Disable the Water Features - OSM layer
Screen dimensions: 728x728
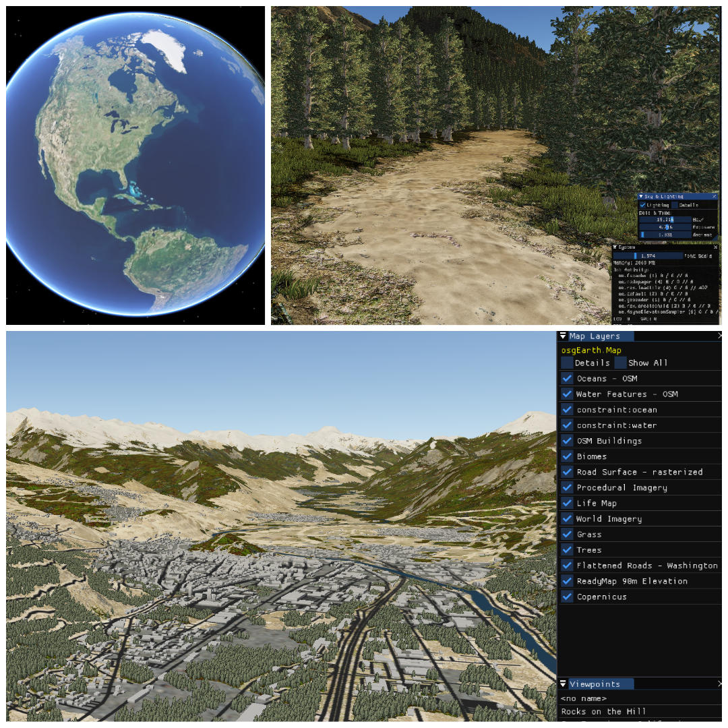567,394
